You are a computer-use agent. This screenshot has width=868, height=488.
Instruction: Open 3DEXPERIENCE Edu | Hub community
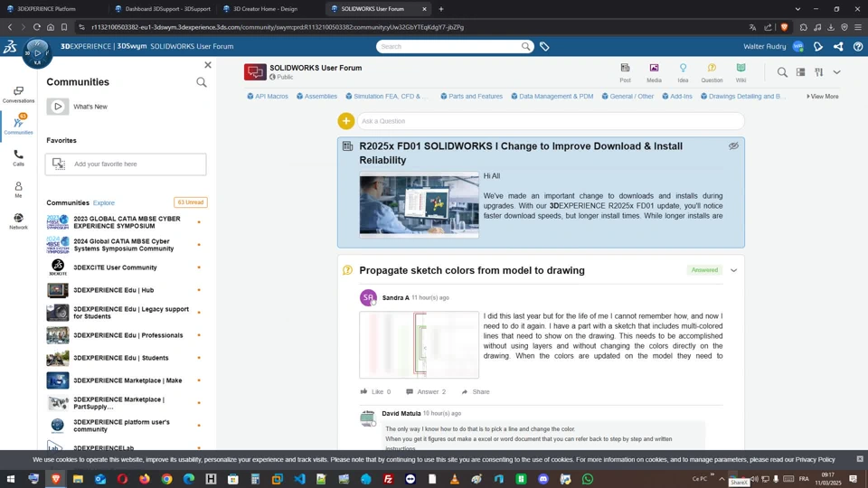(114, 290)
